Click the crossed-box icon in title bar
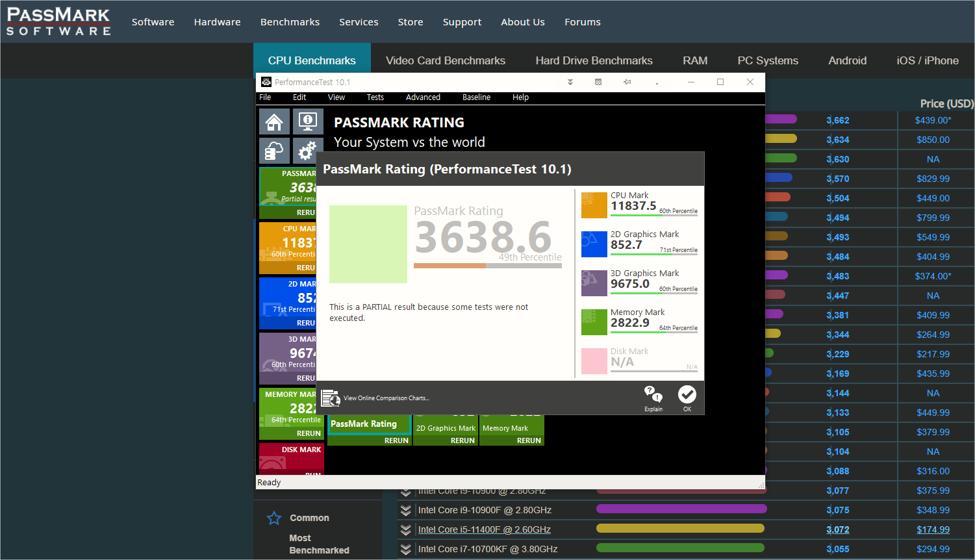This screenshot has height=560, width=975. (598, 82)
